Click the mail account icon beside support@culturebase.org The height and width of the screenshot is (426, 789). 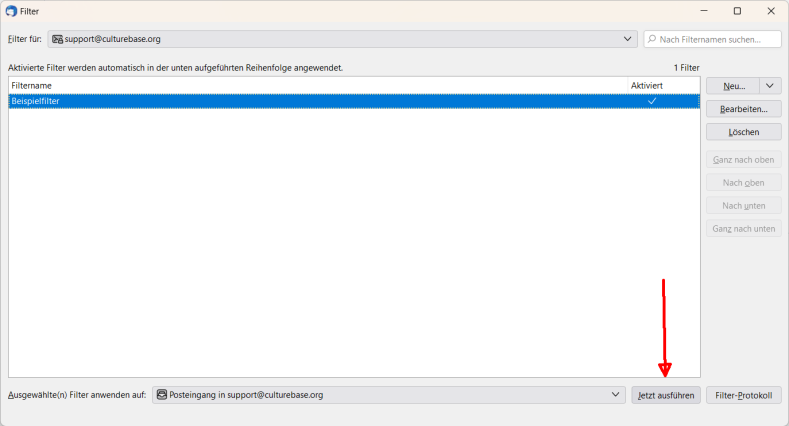58,39
